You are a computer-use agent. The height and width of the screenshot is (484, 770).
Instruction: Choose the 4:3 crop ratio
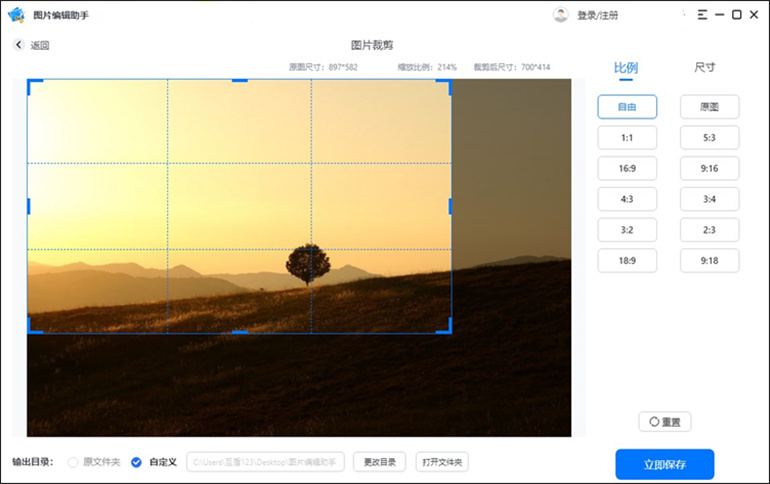[x=627, y=199]
